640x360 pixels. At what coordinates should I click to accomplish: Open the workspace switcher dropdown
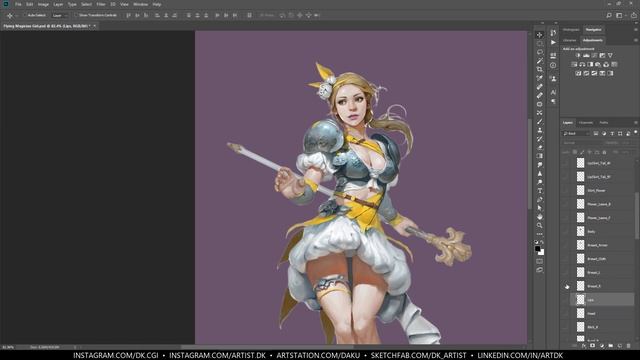(x=620, y=15)
